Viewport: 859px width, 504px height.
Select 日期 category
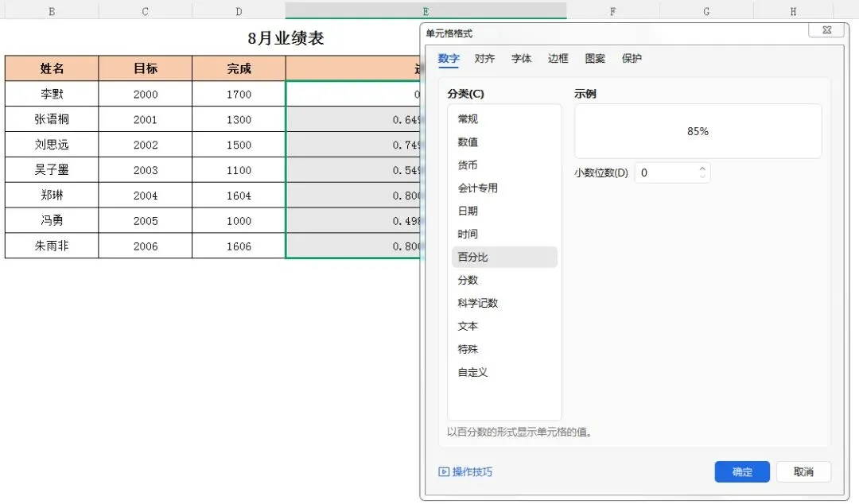(504, 211)
